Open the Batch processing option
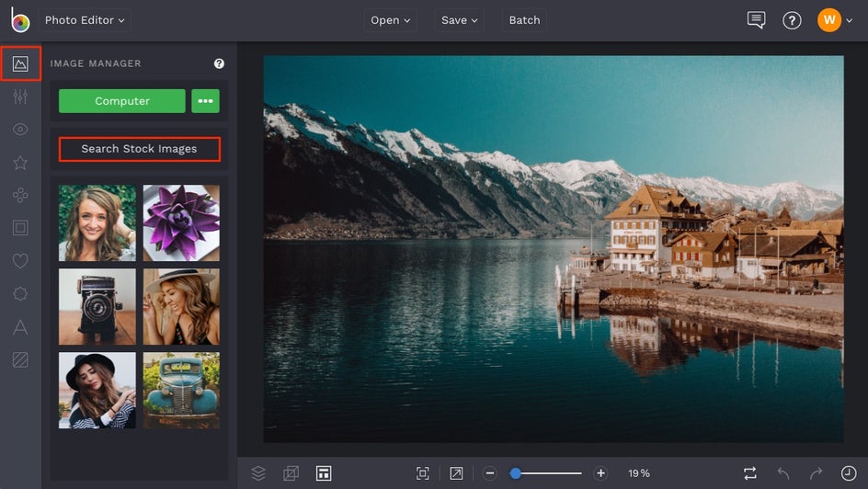 coord(524,20)
